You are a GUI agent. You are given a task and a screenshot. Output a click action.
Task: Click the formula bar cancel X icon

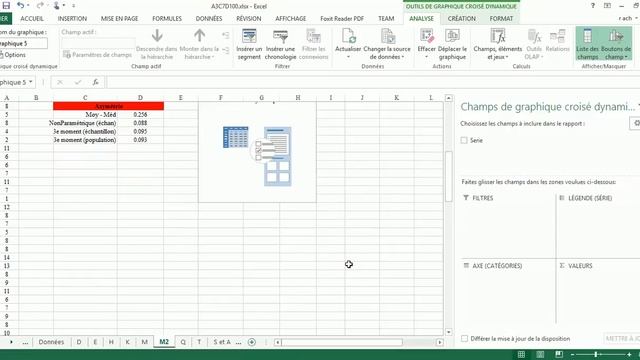[60, 82]
